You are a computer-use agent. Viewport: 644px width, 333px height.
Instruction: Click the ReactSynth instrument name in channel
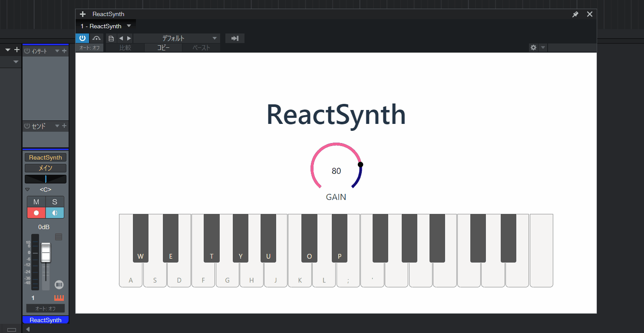coord(46,157)
